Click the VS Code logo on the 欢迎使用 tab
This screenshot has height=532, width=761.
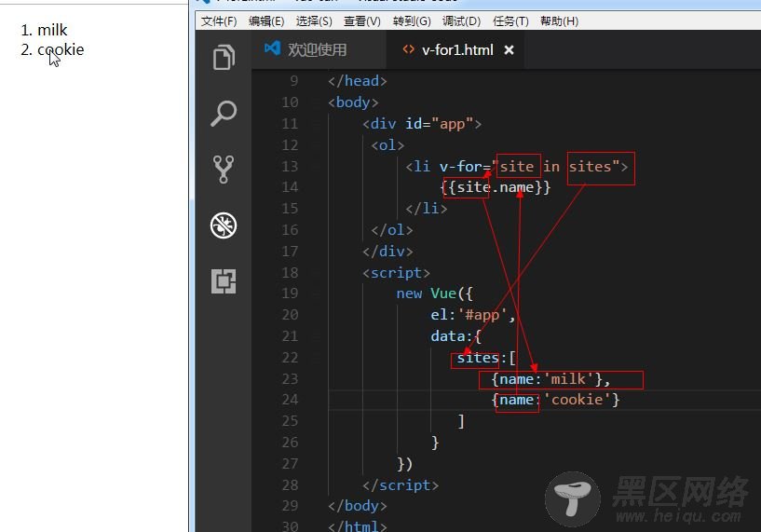pos(272,48)
